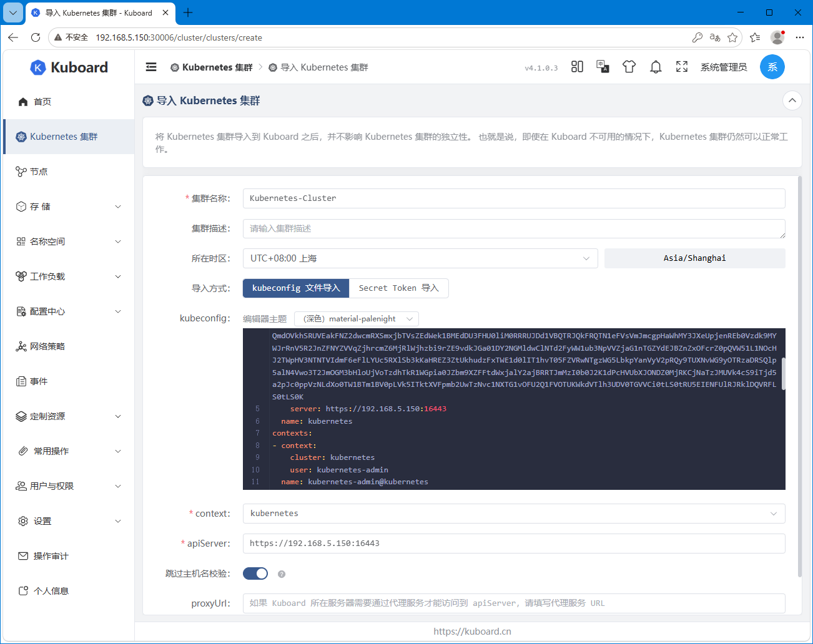Expand 定制资源 sidebar menu

click(69, 416)
